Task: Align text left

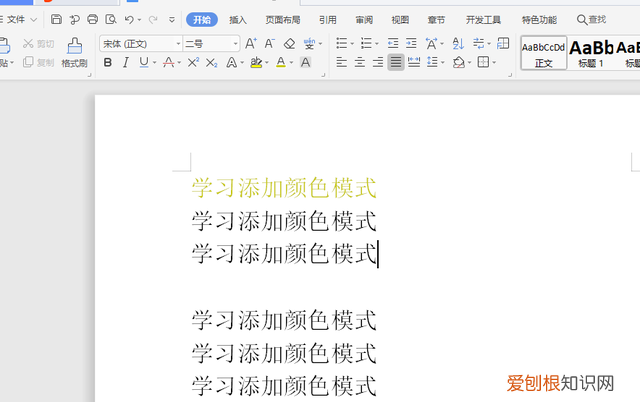Action: 342,62
